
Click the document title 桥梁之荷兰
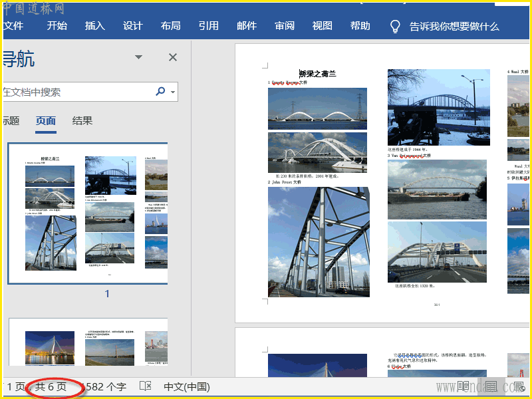click(318, 74)
